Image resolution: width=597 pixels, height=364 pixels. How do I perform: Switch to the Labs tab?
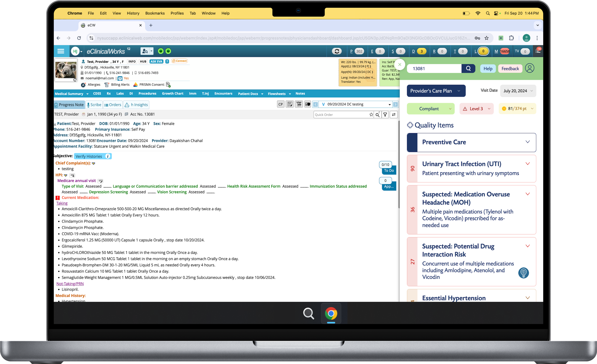120,93
